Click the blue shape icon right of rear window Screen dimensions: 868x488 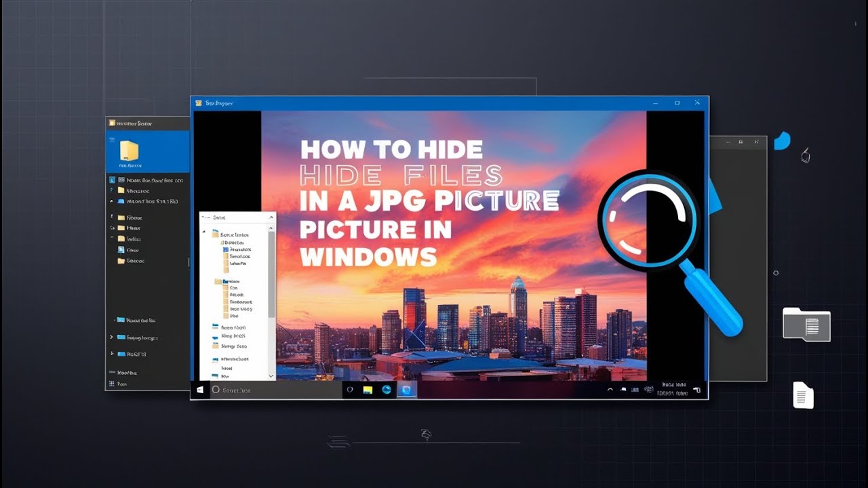(782, 141)
